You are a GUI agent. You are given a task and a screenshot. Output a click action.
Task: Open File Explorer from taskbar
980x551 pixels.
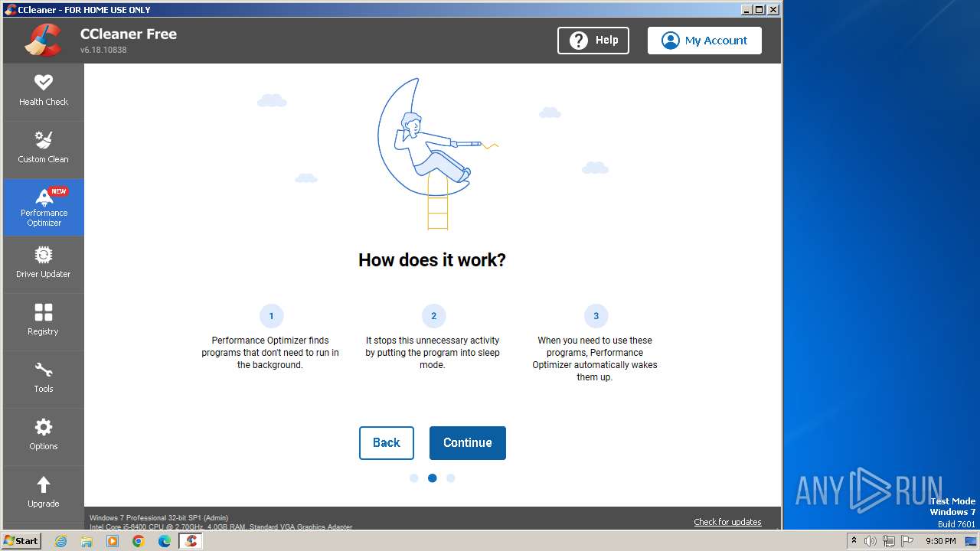tap(87, 541)
